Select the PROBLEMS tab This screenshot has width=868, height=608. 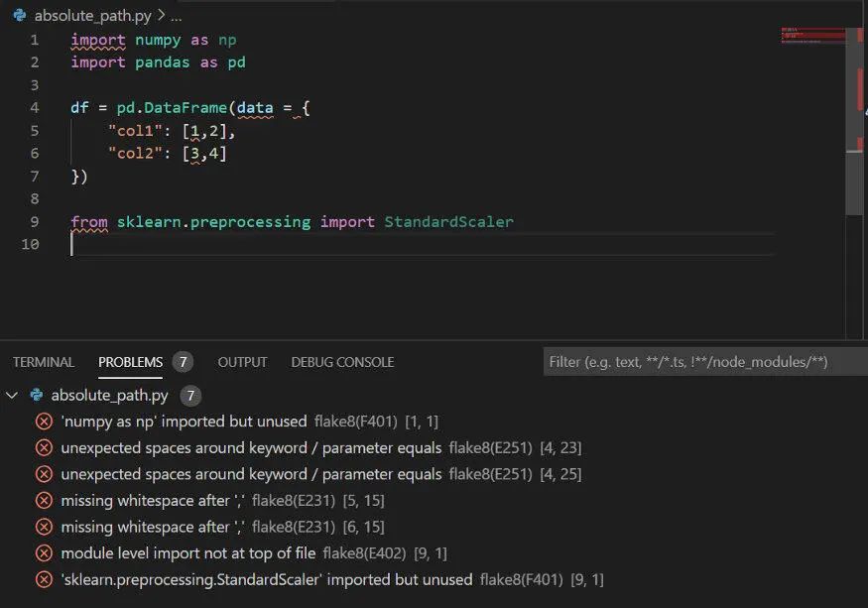130,362
